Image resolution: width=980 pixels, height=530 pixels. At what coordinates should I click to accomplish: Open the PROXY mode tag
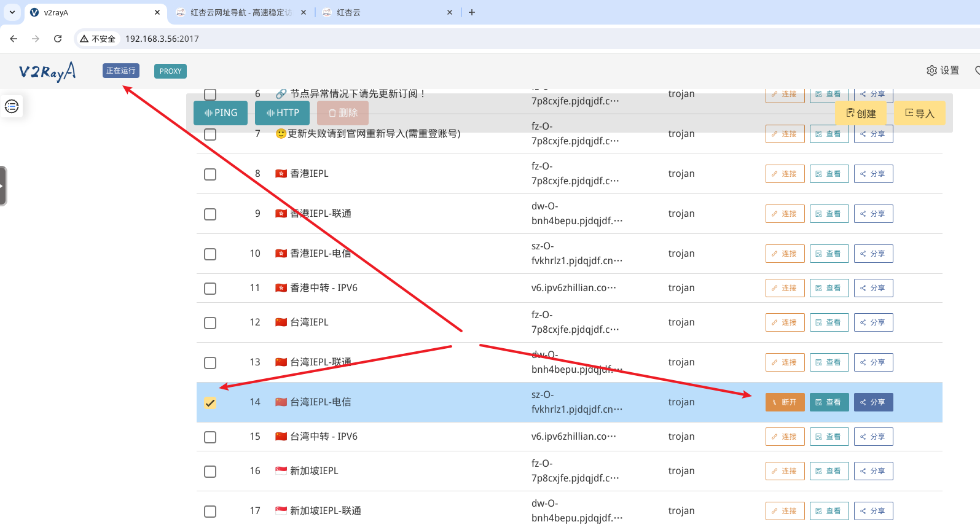170,71
